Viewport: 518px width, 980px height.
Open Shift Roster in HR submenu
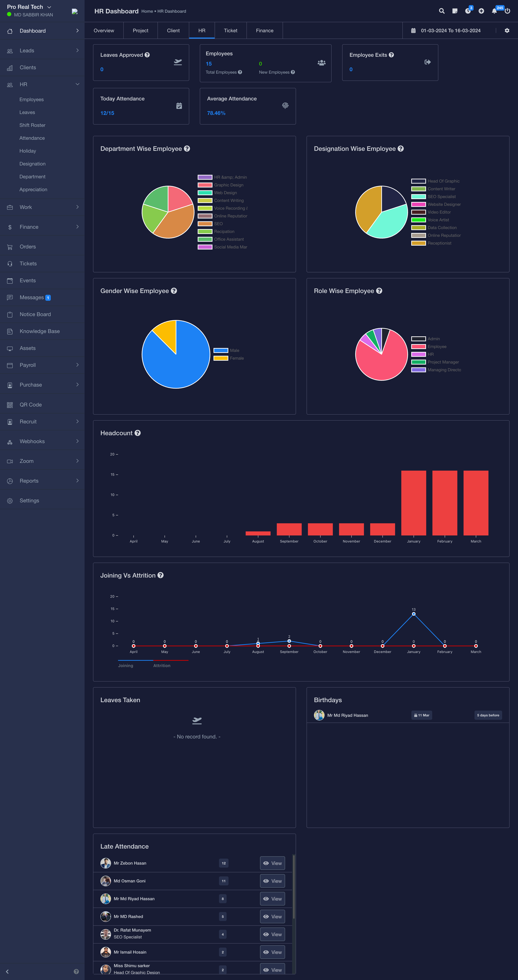pos(32,125)
